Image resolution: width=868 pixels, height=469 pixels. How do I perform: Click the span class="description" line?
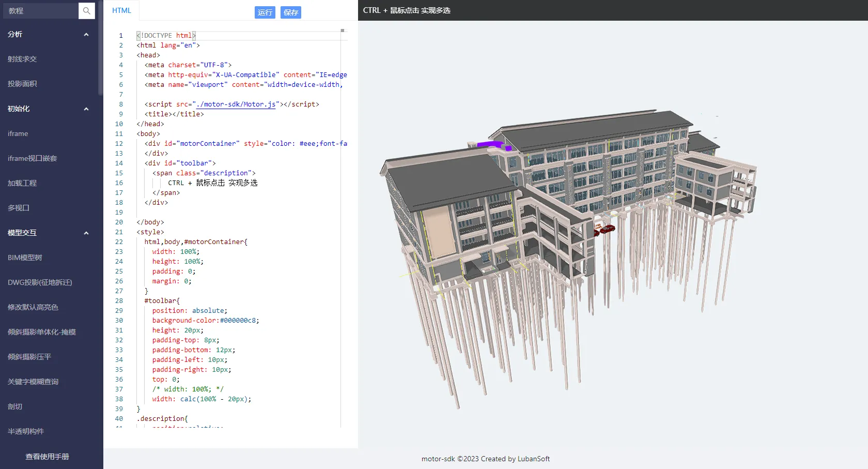204,173
